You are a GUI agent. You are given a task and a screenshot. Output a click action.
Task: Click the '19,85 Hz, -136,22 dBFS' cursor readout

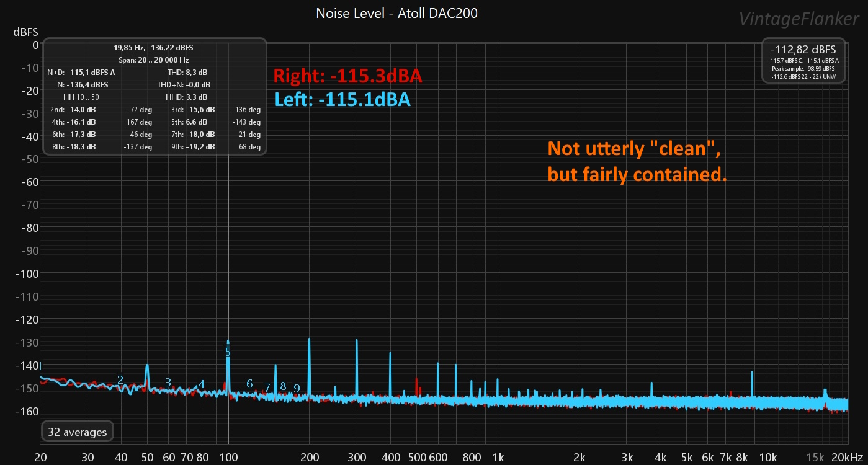coord(153,47)
